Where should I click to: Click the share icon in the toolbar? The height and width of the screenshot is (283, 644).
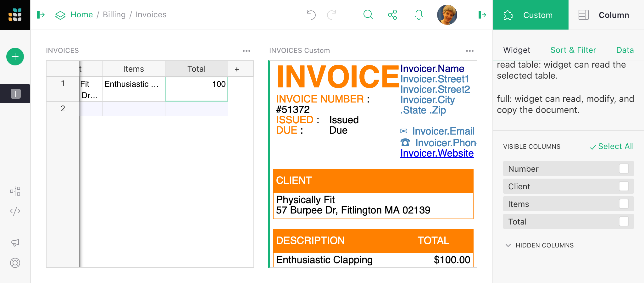[392, 14]
